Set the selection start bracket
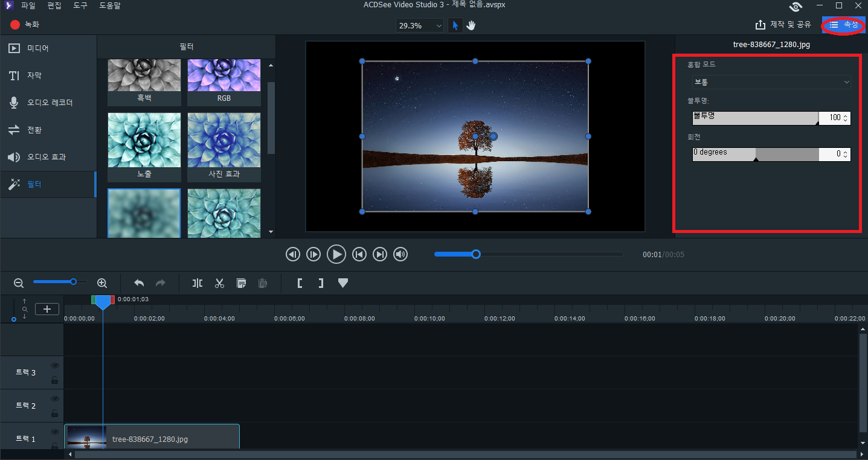 pos(300,283)
